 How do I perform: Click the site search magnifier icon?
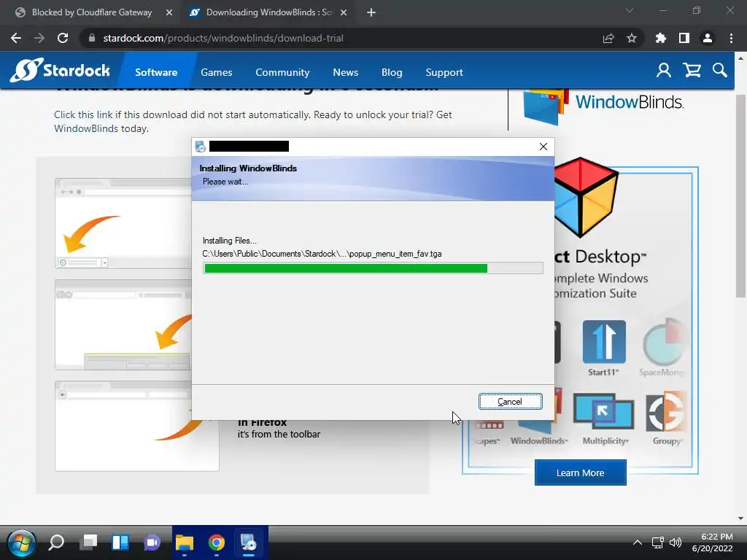[x=720, y=71]
